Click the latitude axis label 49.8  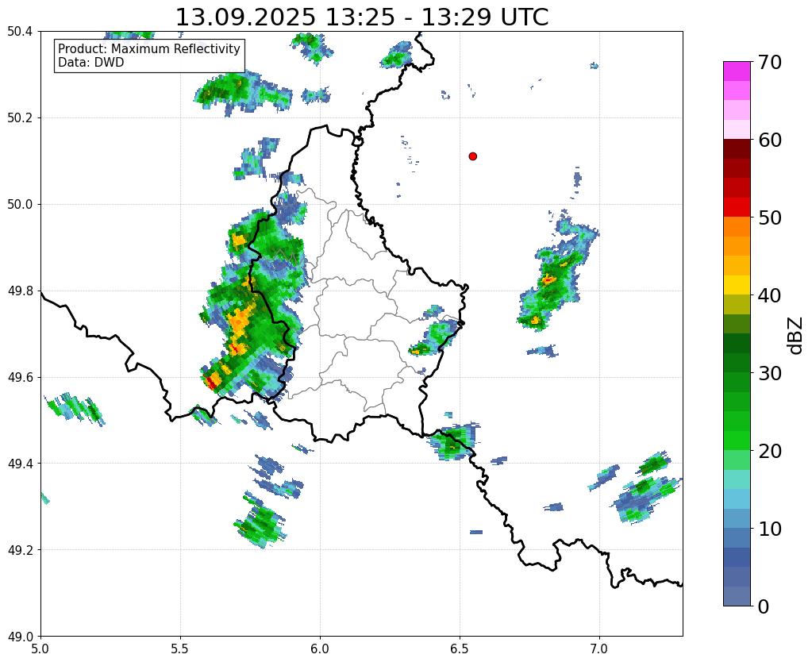coord(20,291)
